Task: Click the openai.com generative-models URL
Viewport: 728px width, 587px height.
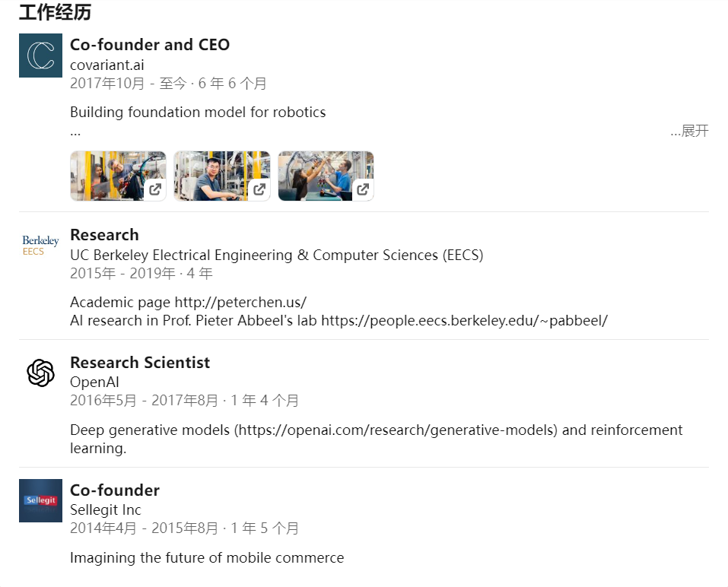Action: (x=396, y=430)
